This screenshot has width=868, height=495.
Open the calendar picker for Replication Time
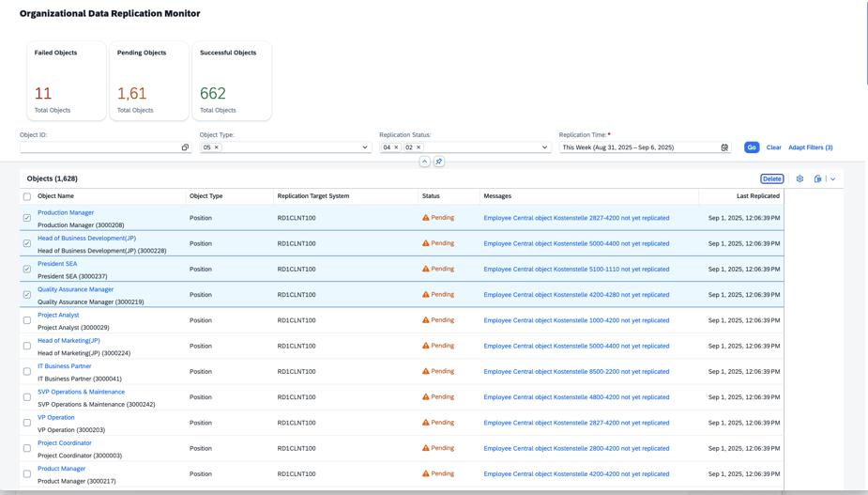click(x=724, y=147)
